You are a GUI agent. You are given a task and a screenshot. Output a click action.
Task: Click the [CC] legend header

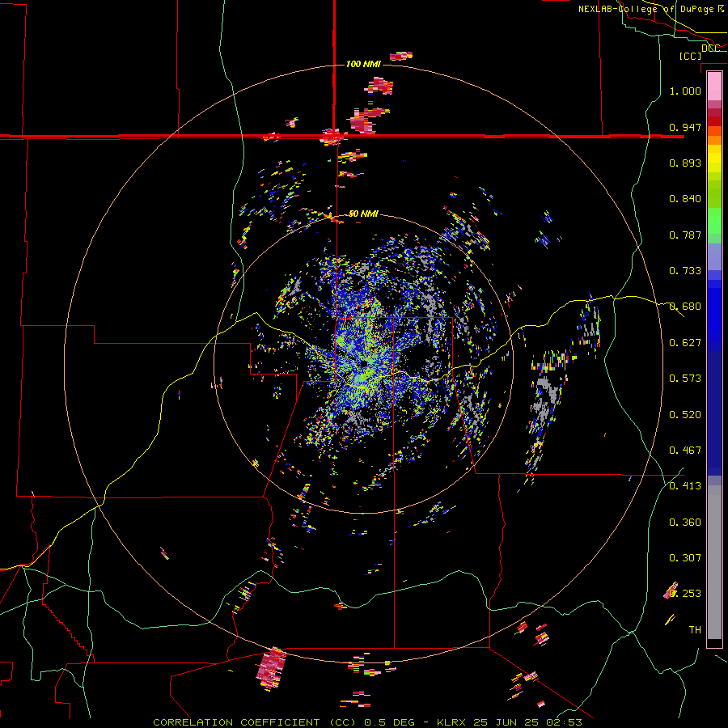691,56
